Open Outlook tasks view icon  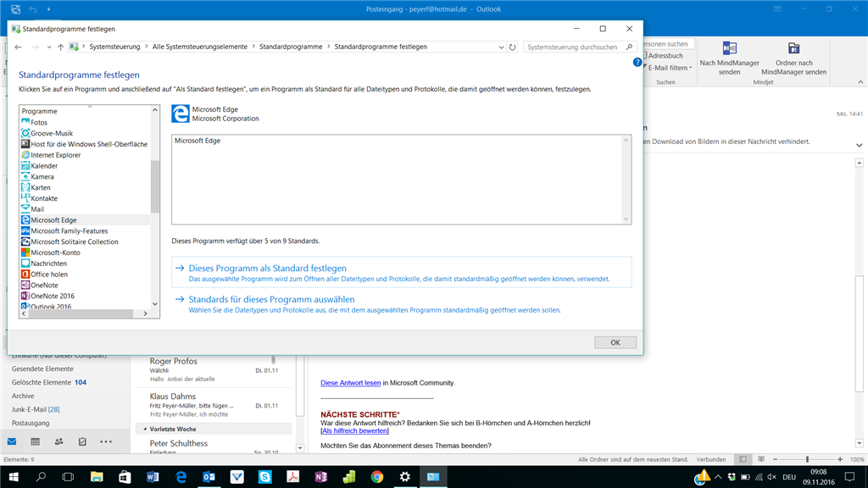click(x=82, y=441)
